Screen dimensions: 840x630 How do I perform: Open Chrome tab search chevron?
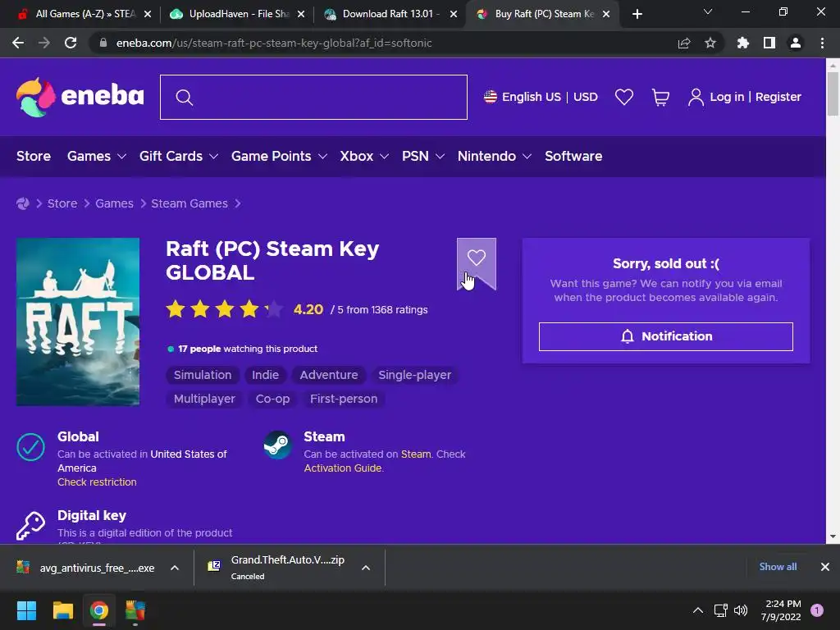point(708,11)
